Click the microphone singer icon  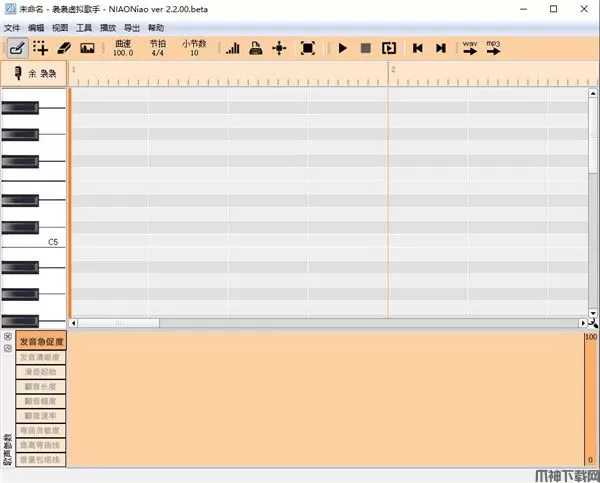[x=18, y=73]
